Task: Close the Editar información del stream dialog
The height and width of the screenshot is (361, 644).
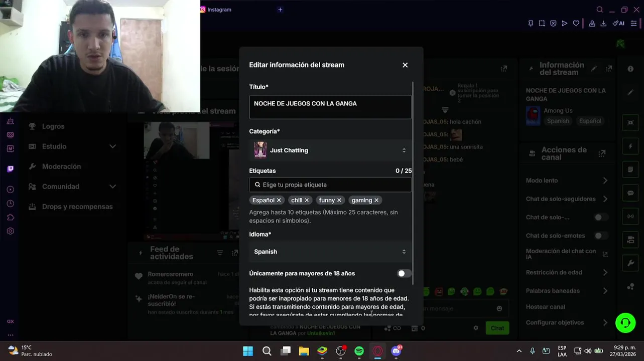Action: click(x=405, y=65)
